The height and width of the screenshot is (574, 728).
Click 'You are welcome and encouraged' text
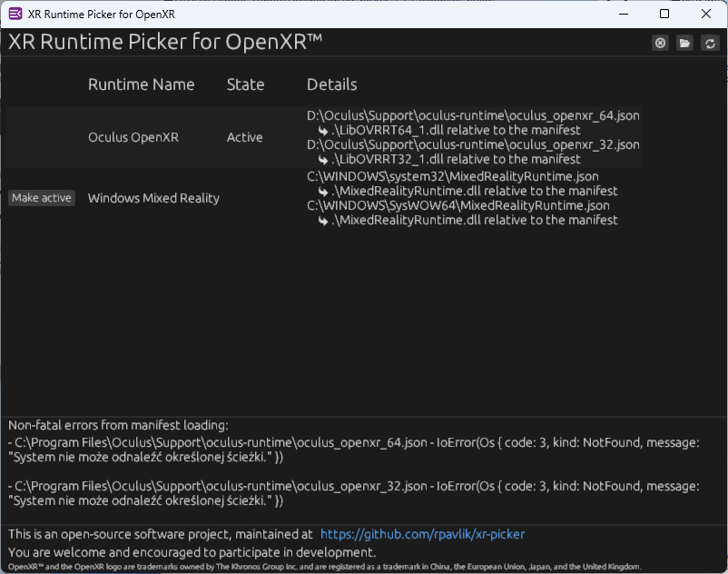[192, 552]
